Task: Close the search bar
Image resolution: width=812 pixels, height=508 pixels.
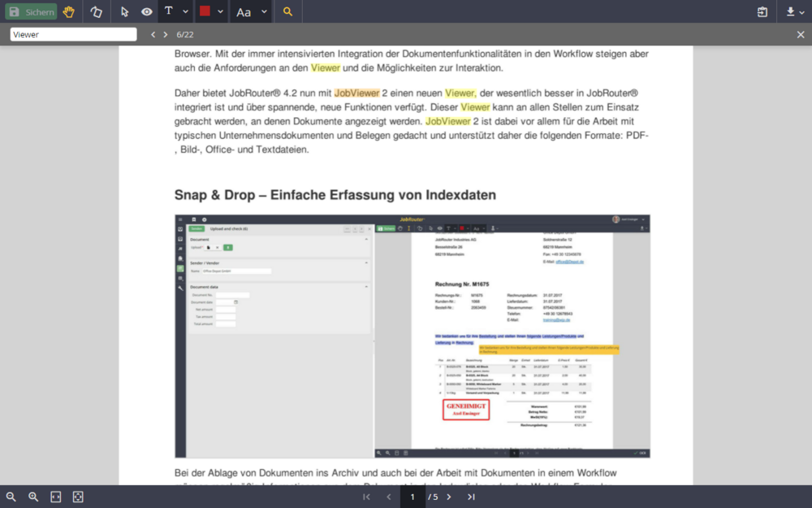Action: pyautogui.click(x=801, y=34)
